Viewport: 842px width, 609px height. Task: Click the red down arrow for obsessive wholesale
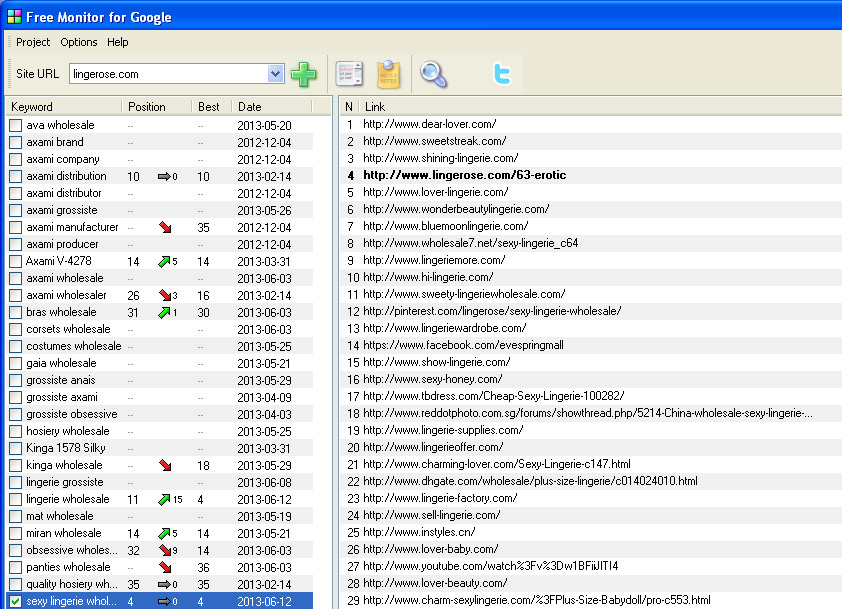pos(165,550)
